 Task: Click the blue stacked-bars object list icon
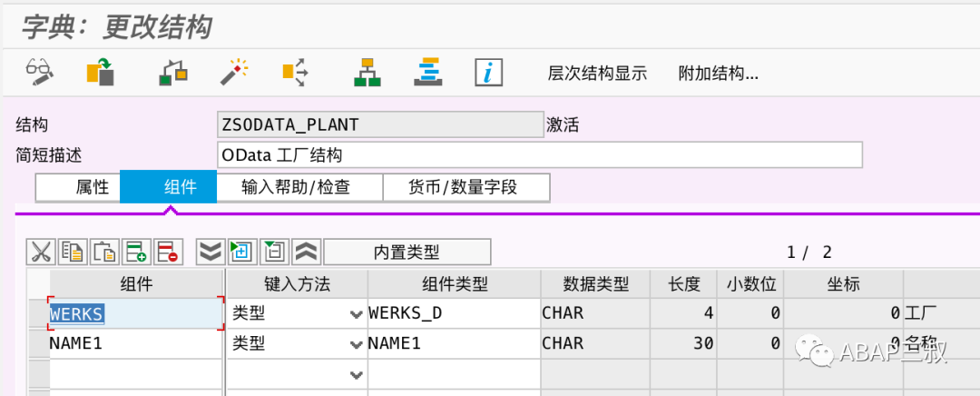coord(428,72)
